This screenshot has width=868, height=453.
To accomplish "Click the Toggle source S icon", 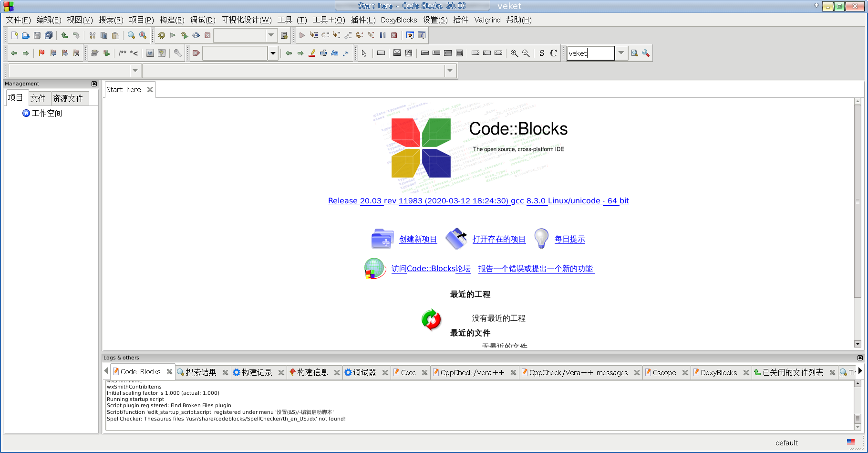I will click(x=542, y=53).
